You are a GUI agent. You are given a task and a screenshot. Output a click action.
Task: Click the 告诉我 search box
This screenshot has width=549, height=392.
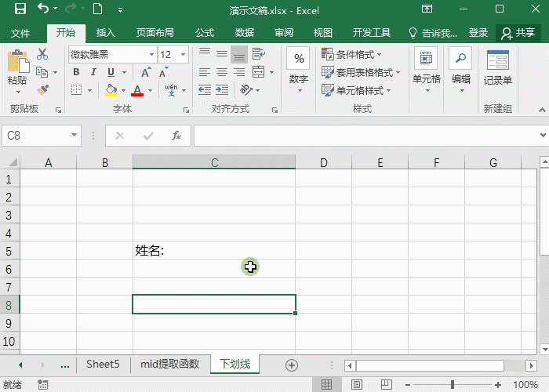(x=433, y=33)
